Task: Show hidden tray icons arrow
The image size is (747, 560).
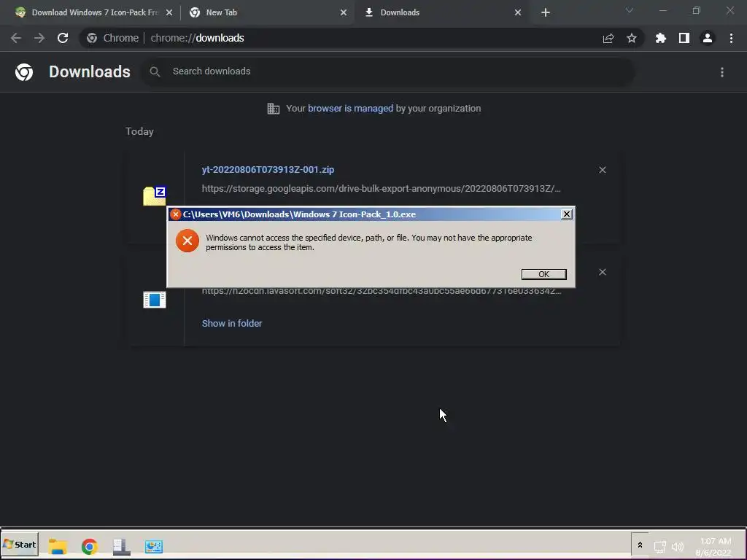Action: click(x=640, y=545)
